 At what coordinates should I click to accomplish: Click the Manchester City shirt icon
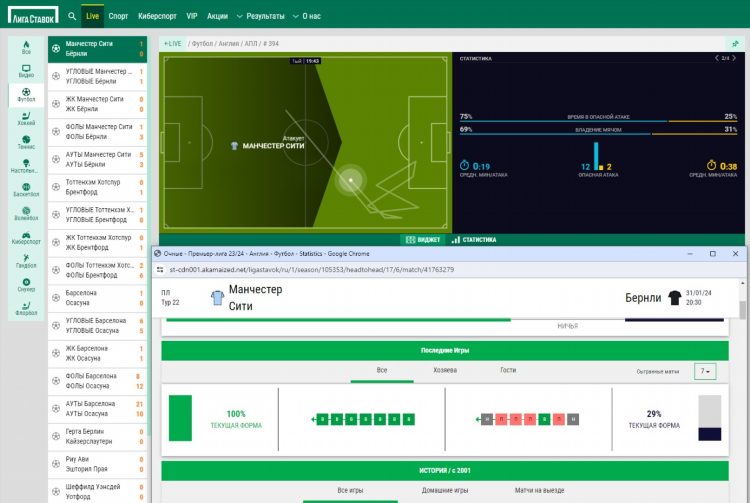217,298
